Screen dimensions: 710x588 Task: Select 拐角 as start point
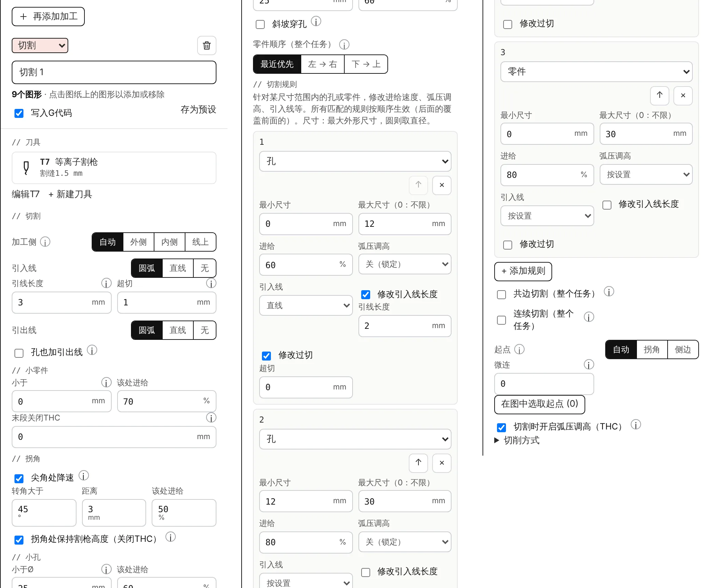(x=652, y=349)
